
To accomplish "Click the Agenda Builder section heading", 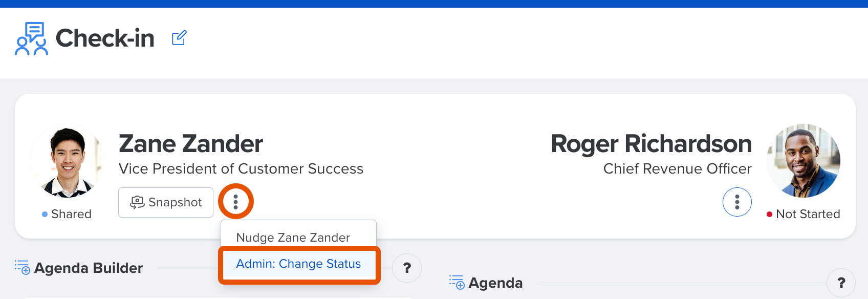I will [x=89, y=268].
